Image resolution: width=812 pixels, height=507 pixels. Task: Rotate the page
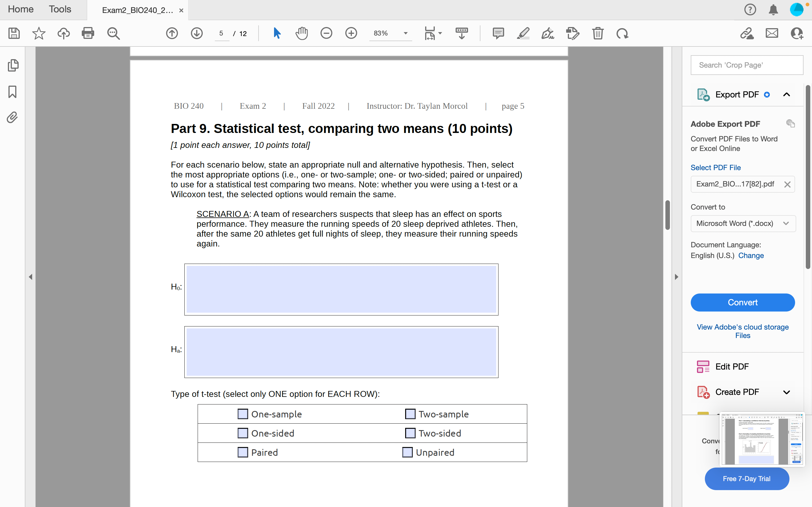622,33
